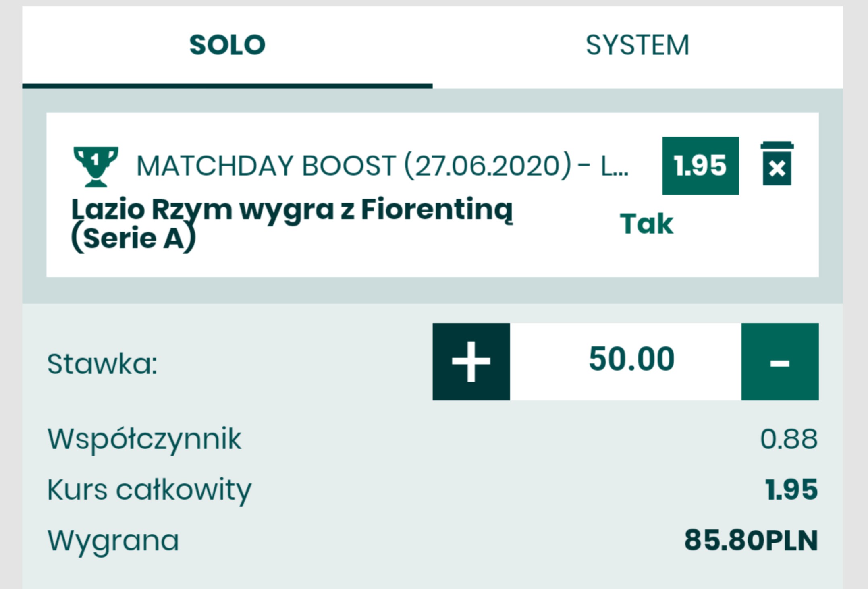Switch to the SOLO tab
Viewport: 868px width, 589px height.
click(x=227, y=45)
